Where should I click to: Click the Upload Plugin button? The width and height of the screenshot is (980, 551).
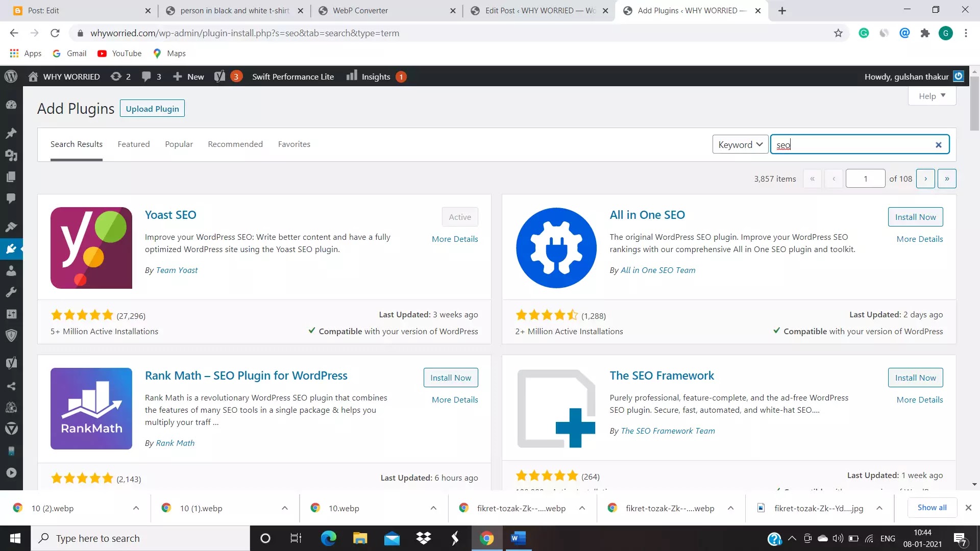(x=152, y=109)
